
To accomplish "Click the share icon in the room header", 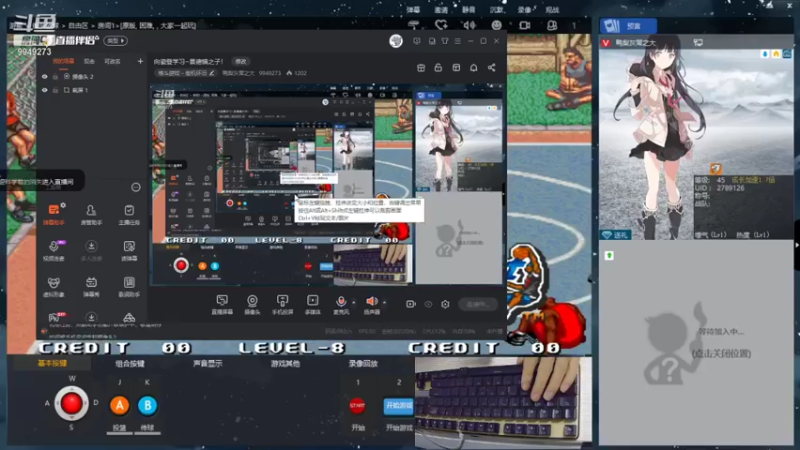I will pos(491,67).
